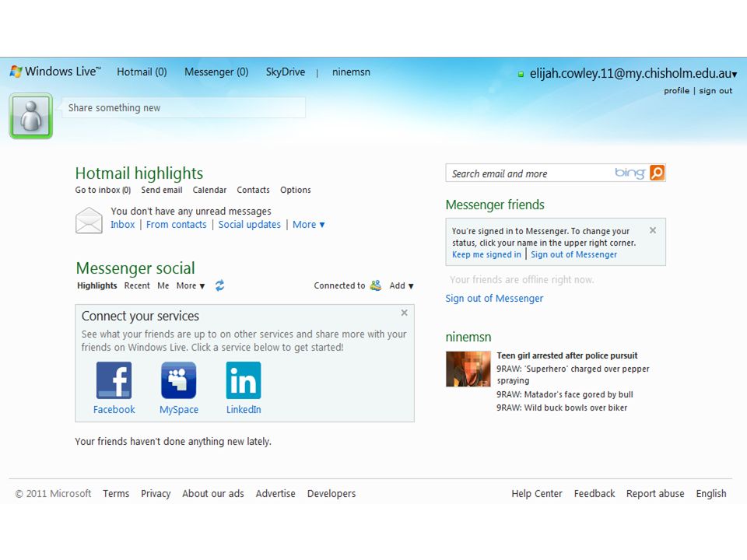The image size is (747, 560).
Task: Click the ninemsn section heading
Action: (468, 337)
